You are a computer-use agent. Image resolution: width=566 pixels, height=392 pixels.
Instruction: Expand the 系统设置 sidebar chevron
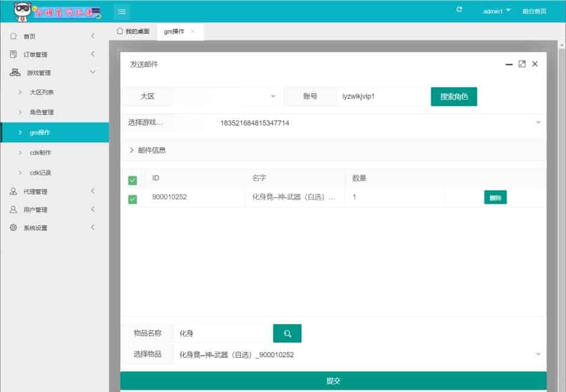(x=93, y=227)
